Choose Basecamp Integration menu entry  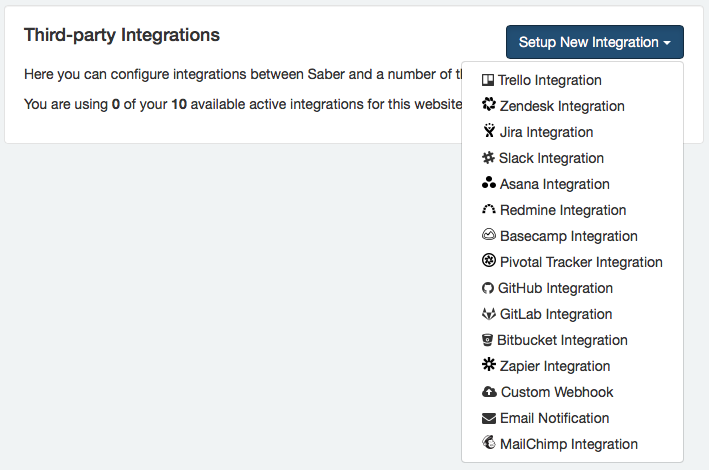click(568, 236)
